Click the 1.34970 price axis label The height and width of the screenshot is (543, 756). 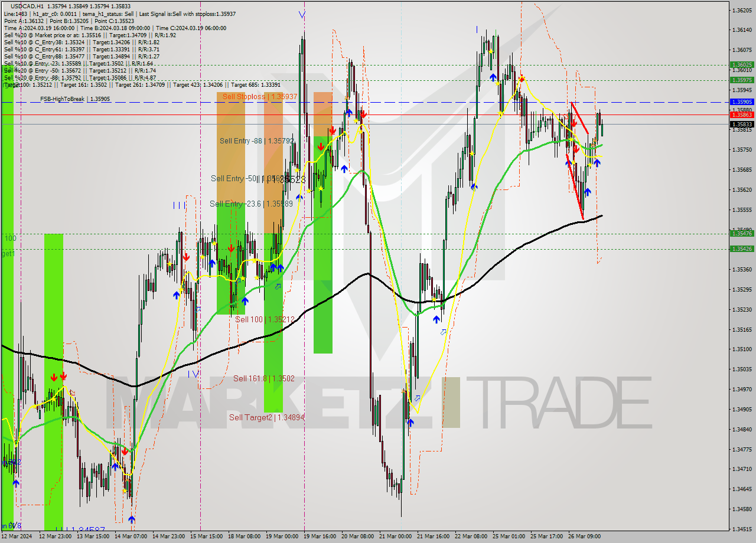click(741, 389)
